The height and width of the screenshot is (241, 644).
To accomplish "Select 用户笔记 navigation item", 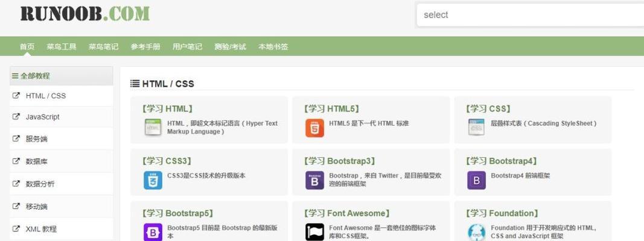I will 187,47.
